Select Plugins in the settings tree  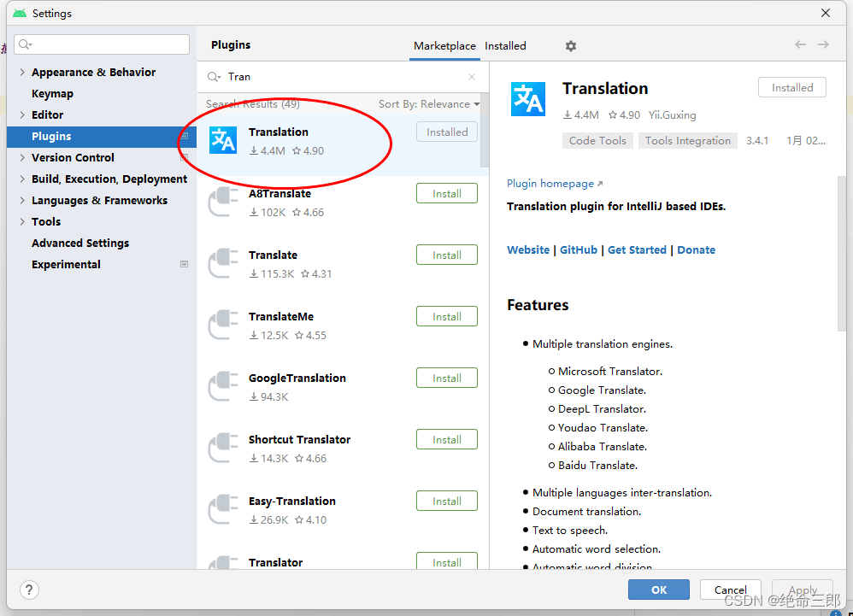(102, 137)
